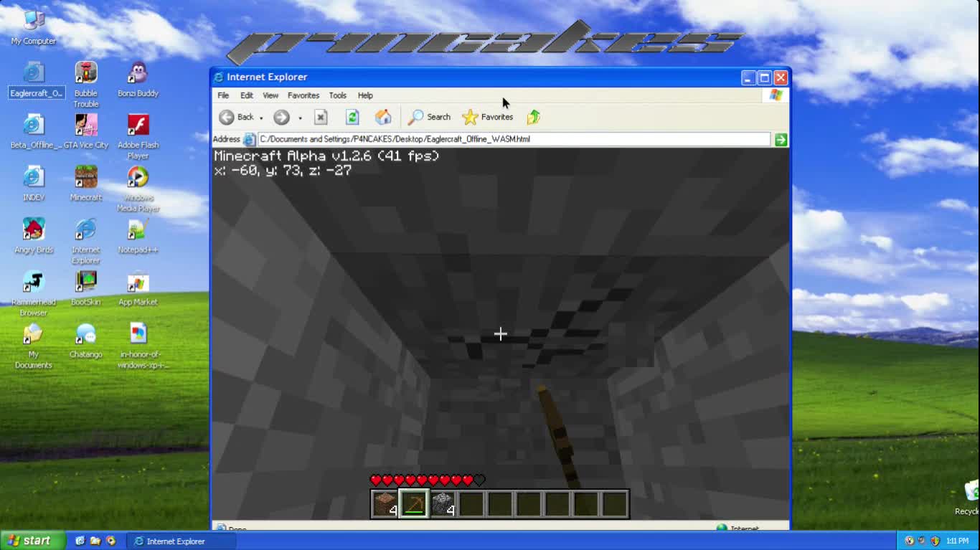Open the Favorites star toolbar button
Image resolution: width=980 pixels, height=550 pixels.
coord(488,117)
